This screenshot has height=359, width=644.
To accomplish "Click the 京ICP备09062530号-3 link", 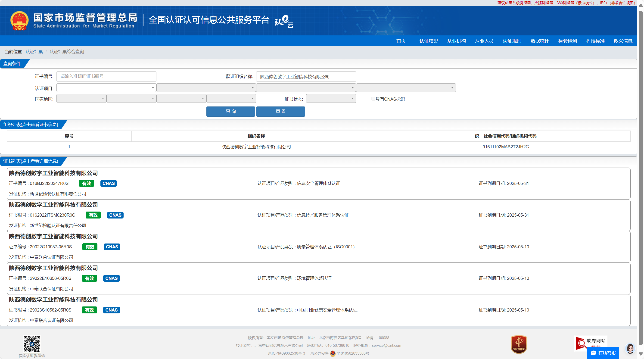I will click(286, 353).
